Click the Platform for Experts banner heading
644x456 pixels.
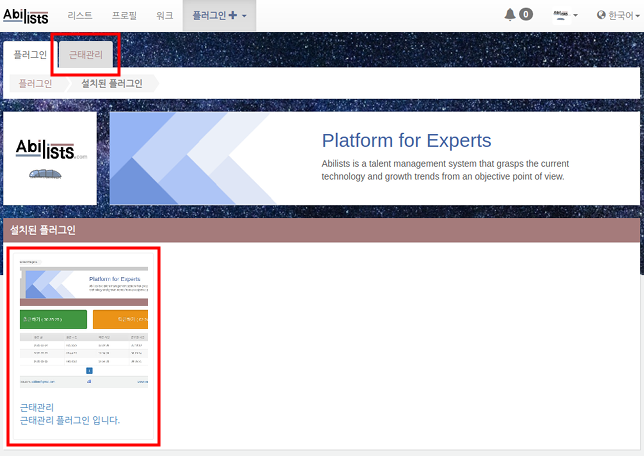pyautogui.click(x=406, y=140)
